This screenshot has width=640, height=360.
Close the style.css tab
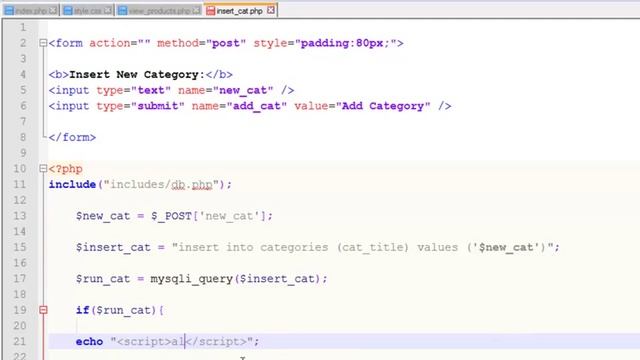[107, 10]
